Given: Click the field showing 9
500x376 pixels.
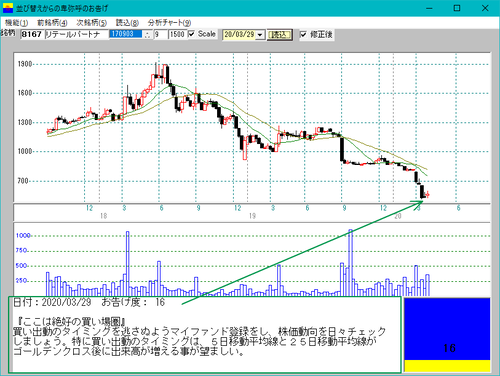Looking at the screenshot, I should pyautogui.click(x=160, y=34).
